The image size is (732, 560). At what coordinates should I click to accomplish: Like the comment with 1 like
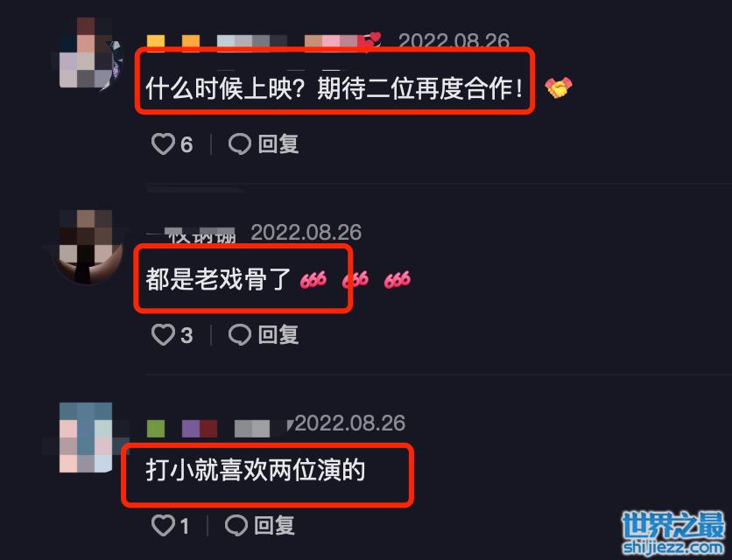coord(163,526)
